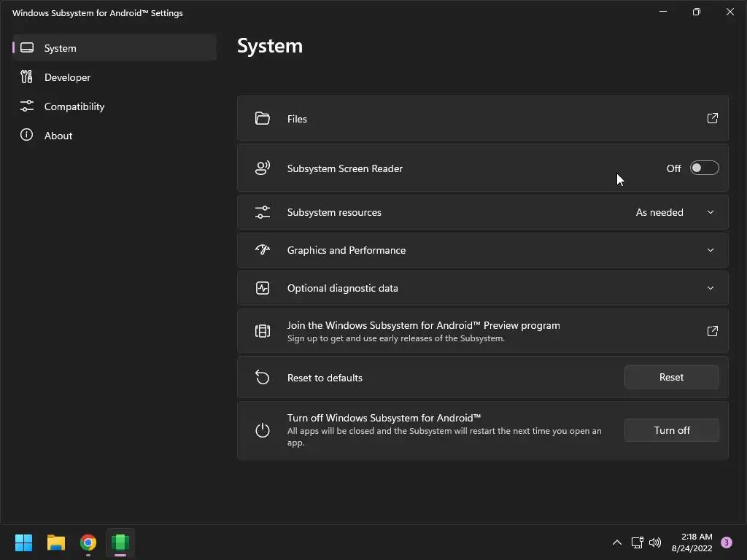
Task: Click 'Join the Windows Subsystem for Android Preview program'
Action: (424, 325)
